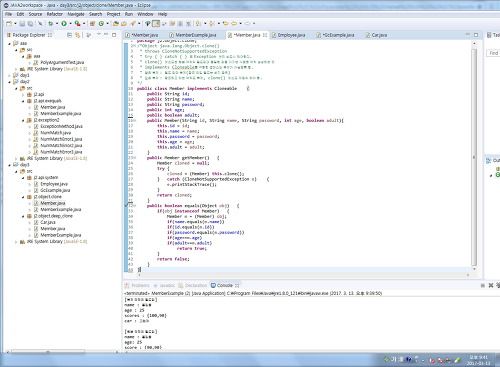The image size is (500, 367).
Task: Fold the equals method at line 32
Action: pyautogui.click(x=134, y=206)
